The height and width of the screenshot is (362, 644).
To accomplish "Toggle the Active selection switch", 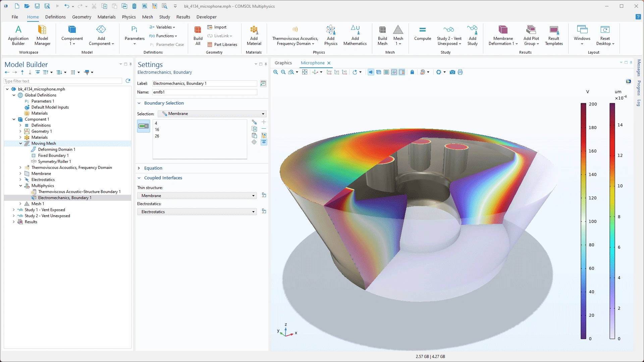I will (x=144, y=126).
